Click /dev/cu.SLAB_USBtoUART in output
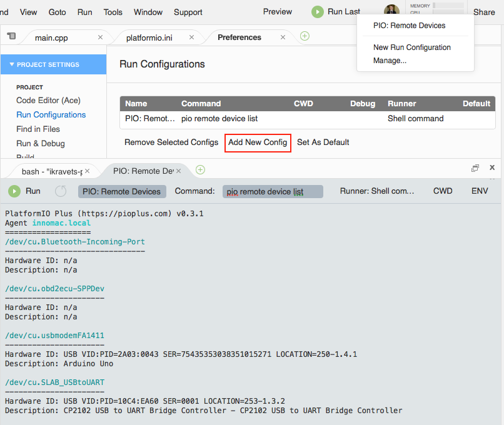Screen dimensions: 504x425 click(x=54, y=382)
